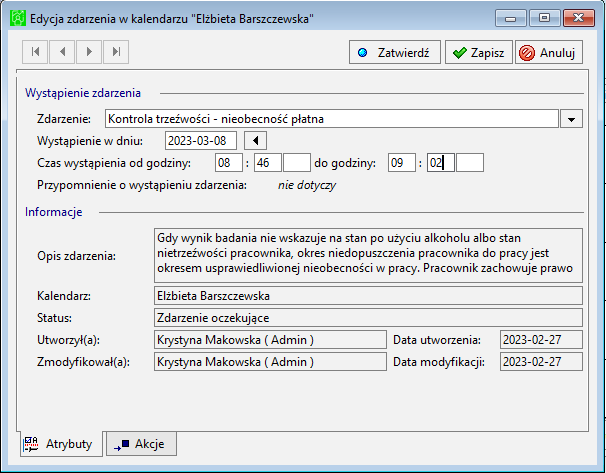Image resolution: width=606 pixels, height=473 pixels.
Task: Click the end hour field showing 09
Action: pos(402,163)
